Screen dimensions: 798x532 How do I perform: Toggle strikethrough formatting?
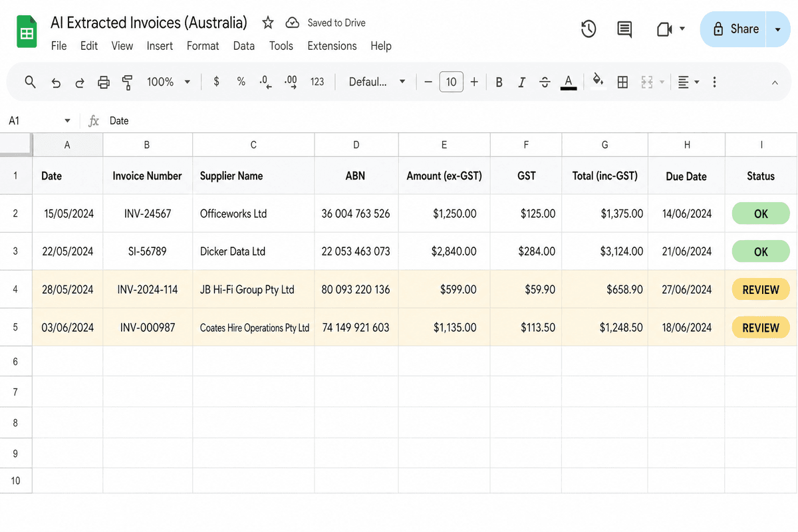pyautogui.click(x=545, y=82)
